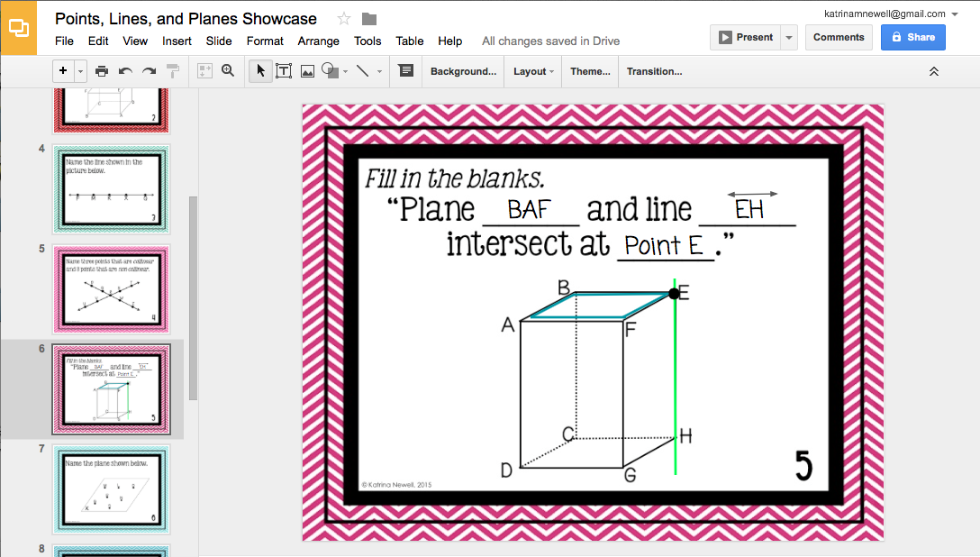Screen dimensions: 980x557
Task: Select the shape tool icon
Action: [x=330, y=71]
